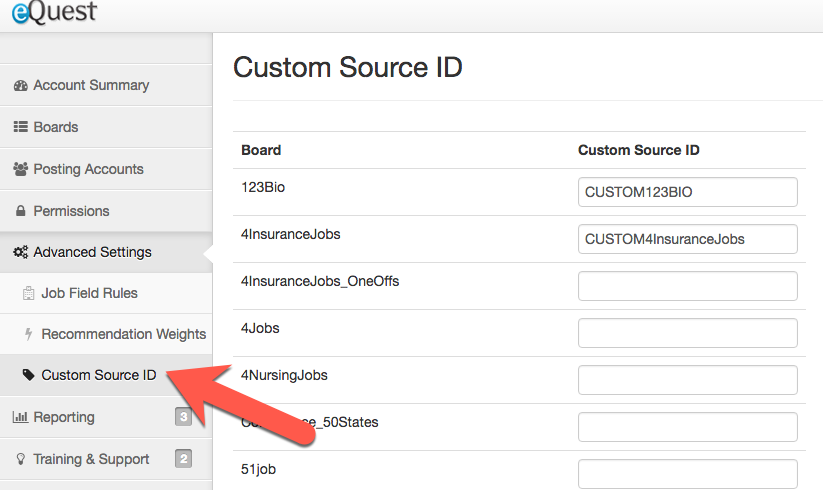Collapse the Advanced Settings section
The width and height of the screenshot is (823, 490).
click(x=106, y=252)
